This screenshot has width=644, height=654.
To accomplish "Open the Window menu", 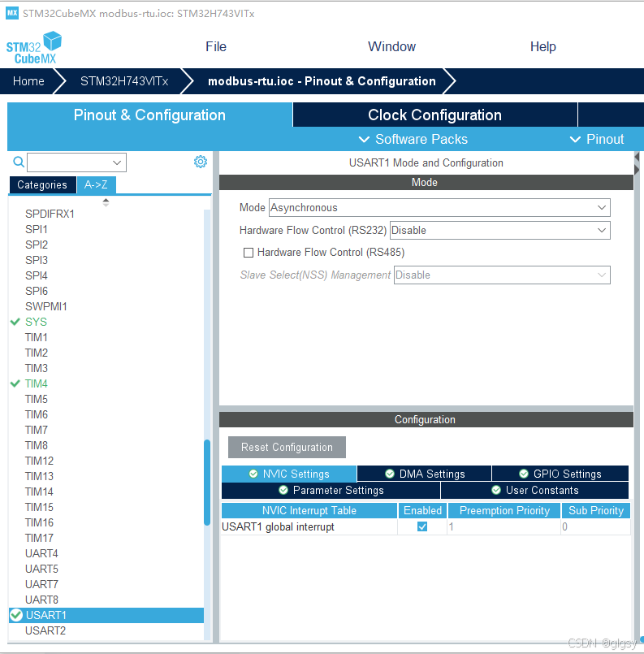I will (x=391, y=47).
